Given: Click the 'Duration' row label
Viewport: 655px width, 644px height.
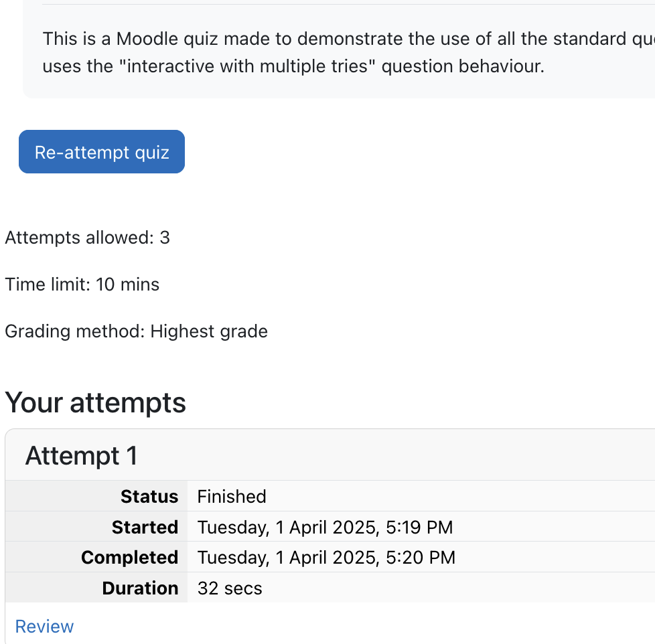Looking at the screenshot, I should [x=140, y=588].
